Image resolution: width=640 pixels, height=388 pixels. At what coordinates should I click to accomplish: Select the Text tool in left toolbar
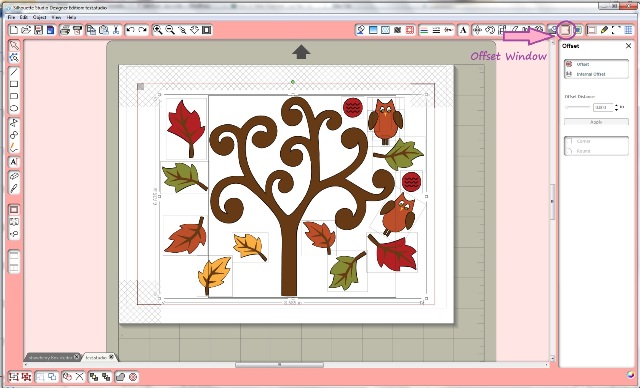pos(14,162)
